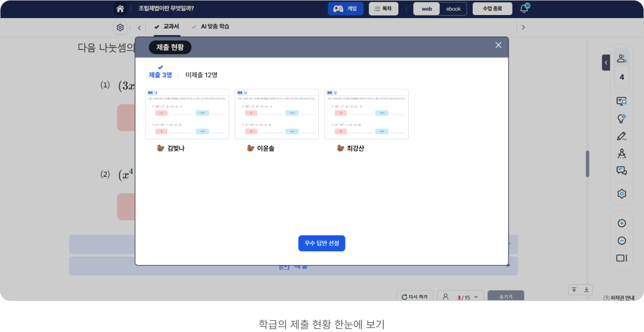Collapse the right sidebar with arrow
This screenshot has height=332, width=644.
606,62
